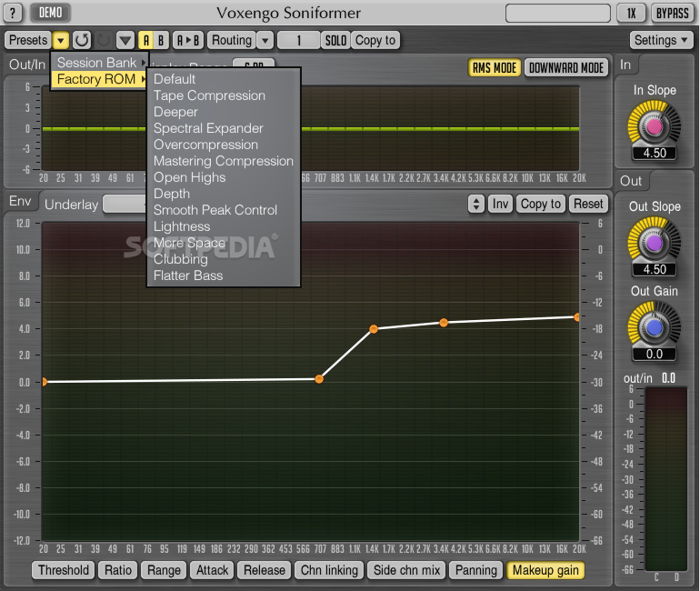This screenshot has height=591, width=700.
Task: Expand the Session Bank submenu
Action: pyautogui.click(x=99, y=63)
